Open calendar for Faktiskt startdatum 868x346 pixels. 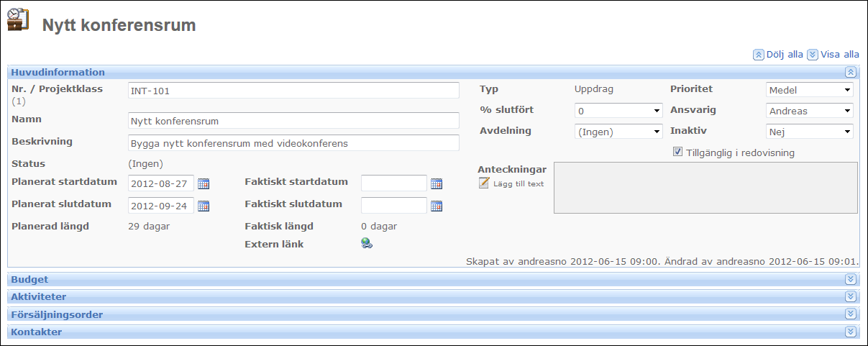(437, 184)
